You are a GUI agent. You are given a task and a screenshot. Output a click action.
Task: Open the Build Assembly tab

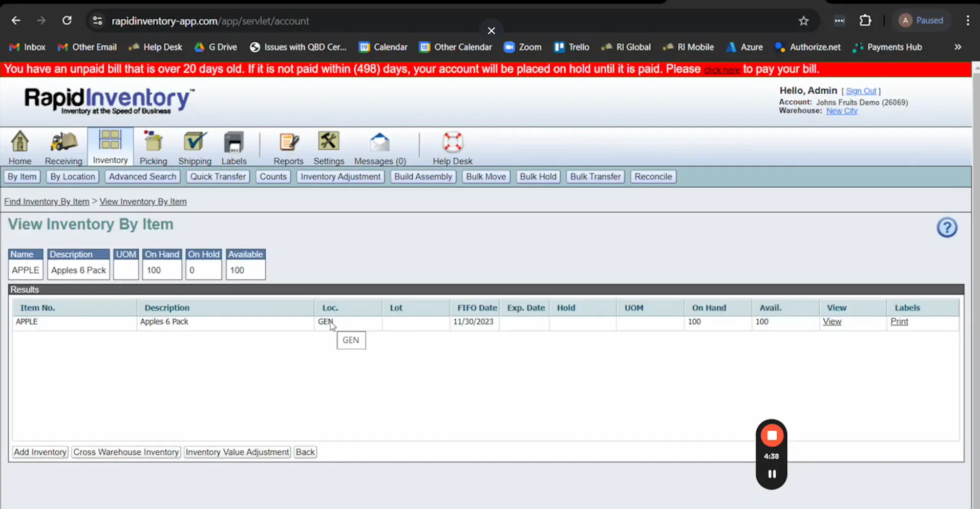423,176
